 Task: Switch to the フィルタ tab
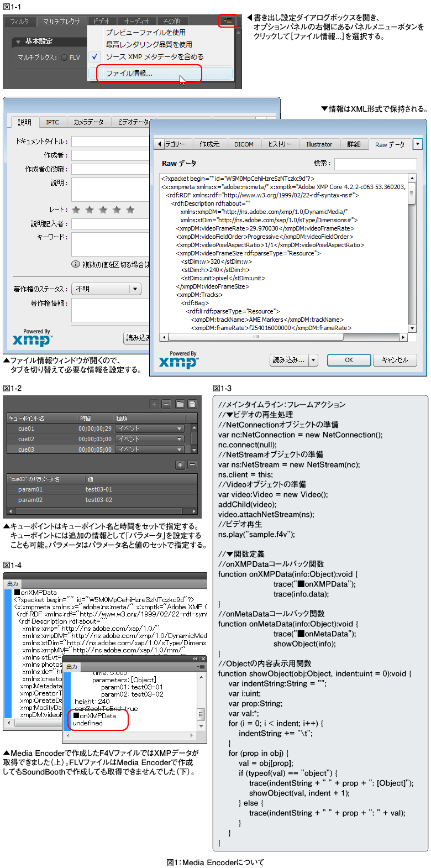point(19,22)
